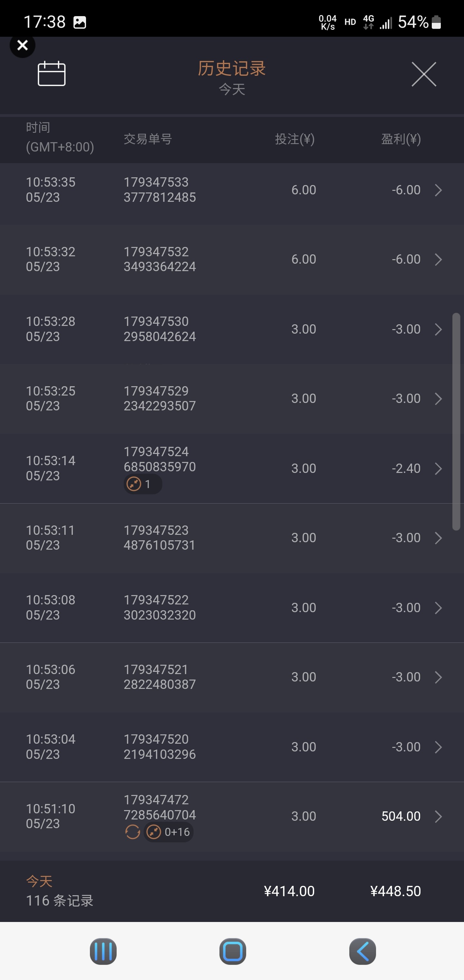The image size is (464, 980).
Task: Expand the -2.40 profit record chevron
Action: click(x=438, y=468)
